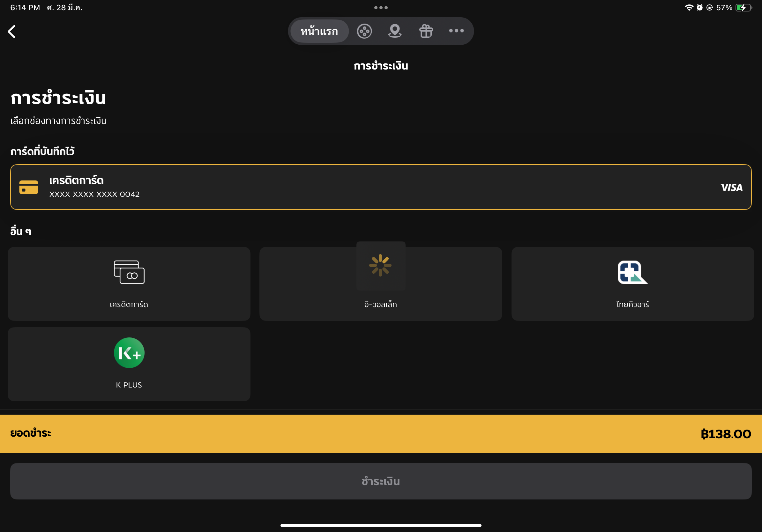Tap the Wi-Fi status icon
The image size is (762, 532).
click(x=689, y=8)
